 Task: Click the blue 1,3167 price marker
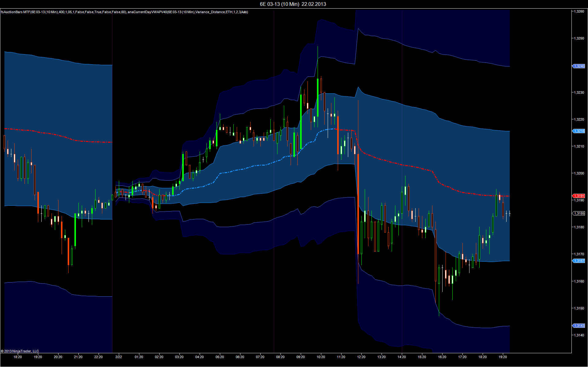[x=579, y=261]
